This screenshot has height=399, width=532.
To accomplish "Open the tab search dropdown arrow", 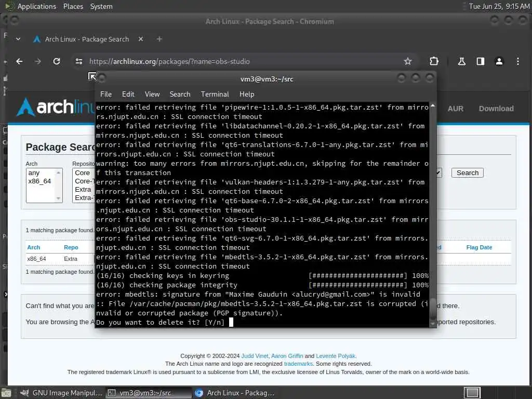I will click(18, 39).
